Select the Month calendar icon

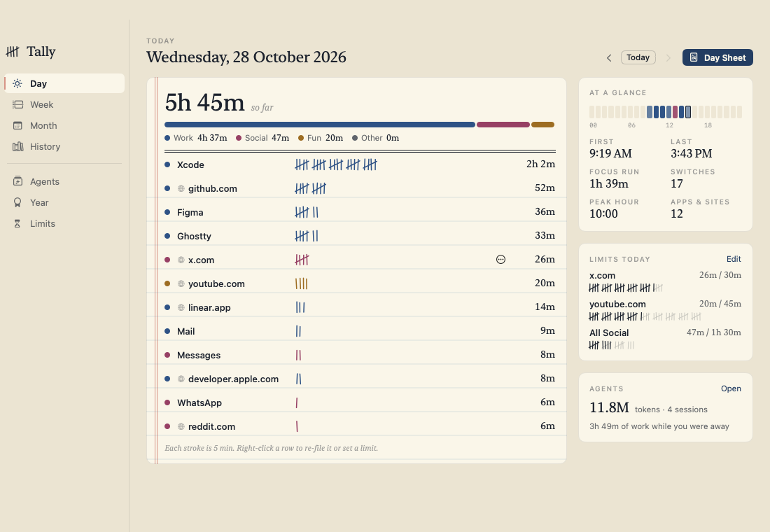pos(17,126)
